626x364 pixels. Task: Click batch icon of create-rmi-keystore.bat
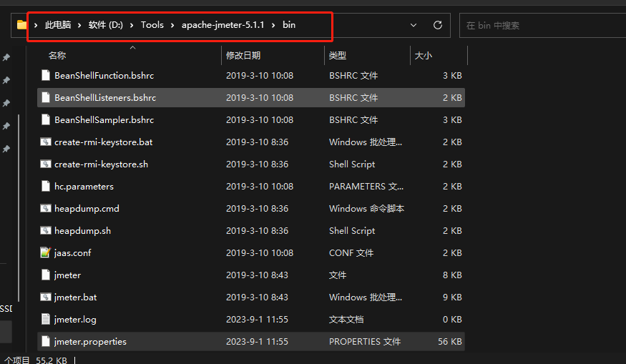coord(46,142)
